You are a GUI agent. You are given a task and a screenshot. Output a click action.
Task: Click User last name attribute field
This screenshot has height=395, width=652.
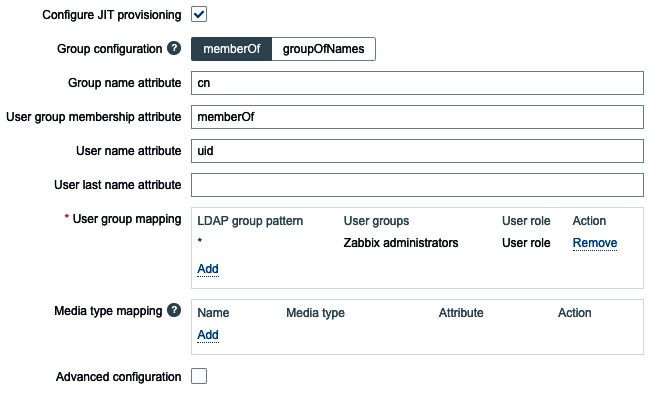pyautogui.click(x=417, y=185)
